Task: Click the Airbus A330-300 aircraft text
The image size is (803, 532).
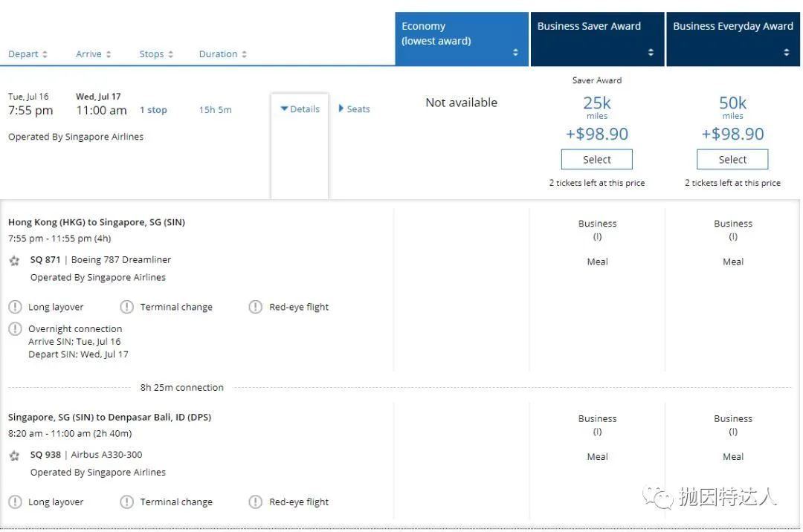Action: [x=106, y=455]
